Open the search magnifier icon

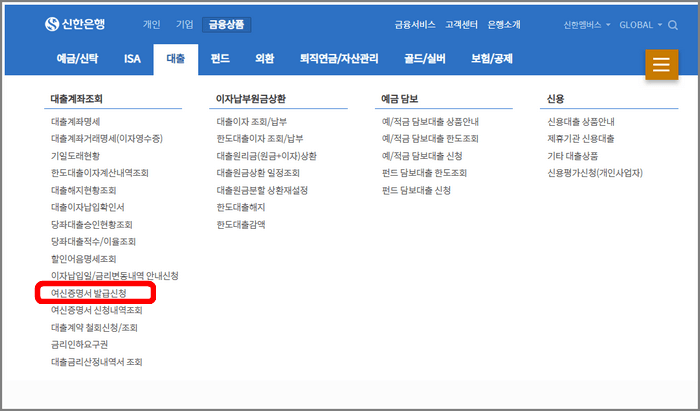point(673,25)
